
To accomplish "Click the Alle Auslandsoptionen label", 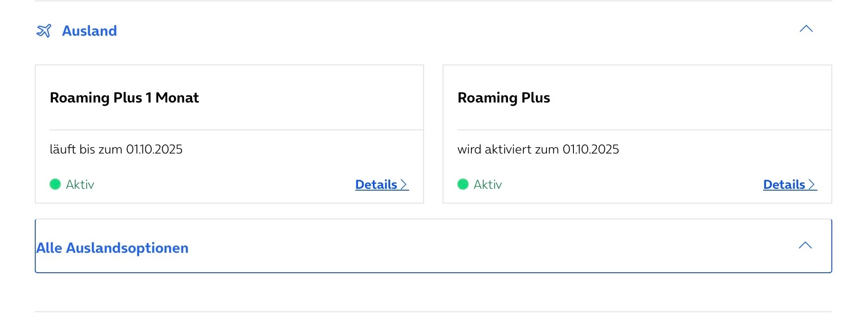I will tap(112, 248).
